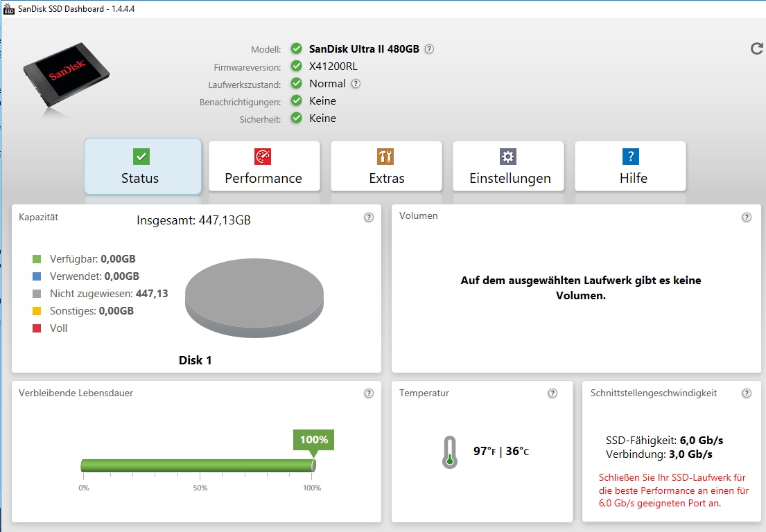Open the Extras tab

386,166
